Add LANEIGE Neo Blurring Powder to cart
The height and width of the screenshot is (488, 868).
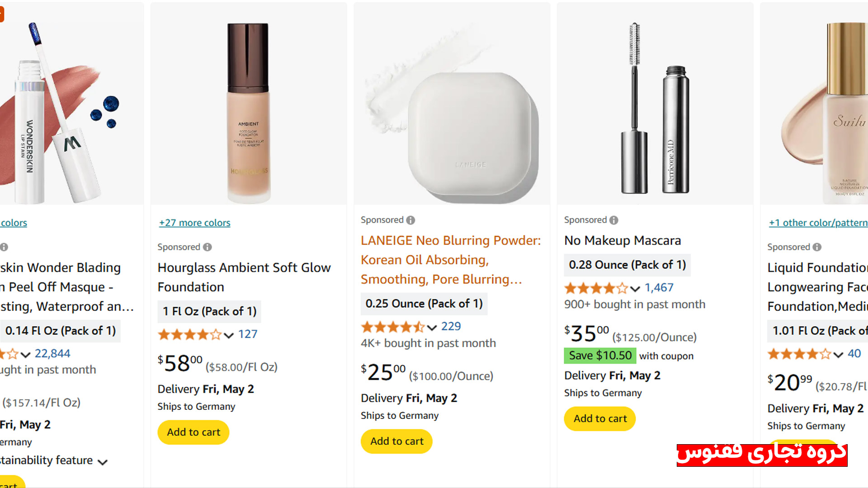(396, 441)
